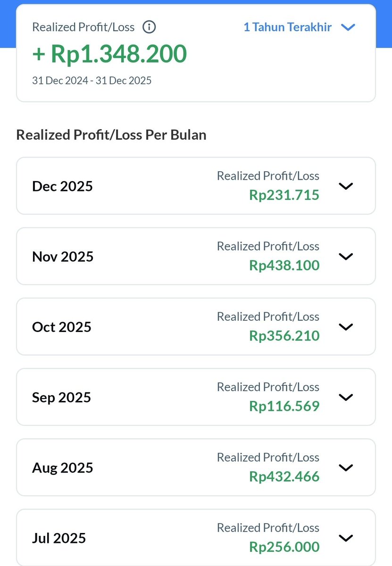Open the 1 Tahun Terakhir period dropdown

coord(287,27)
